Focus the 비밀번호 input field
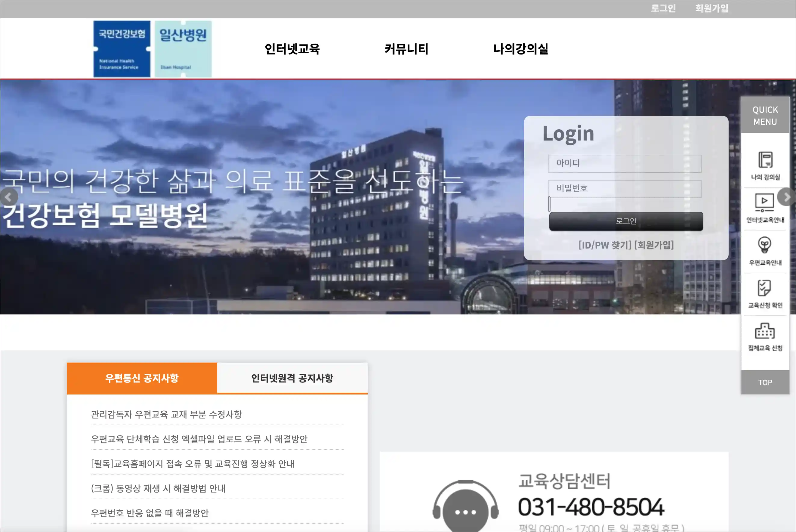796x532 pixels. [625, 189]
